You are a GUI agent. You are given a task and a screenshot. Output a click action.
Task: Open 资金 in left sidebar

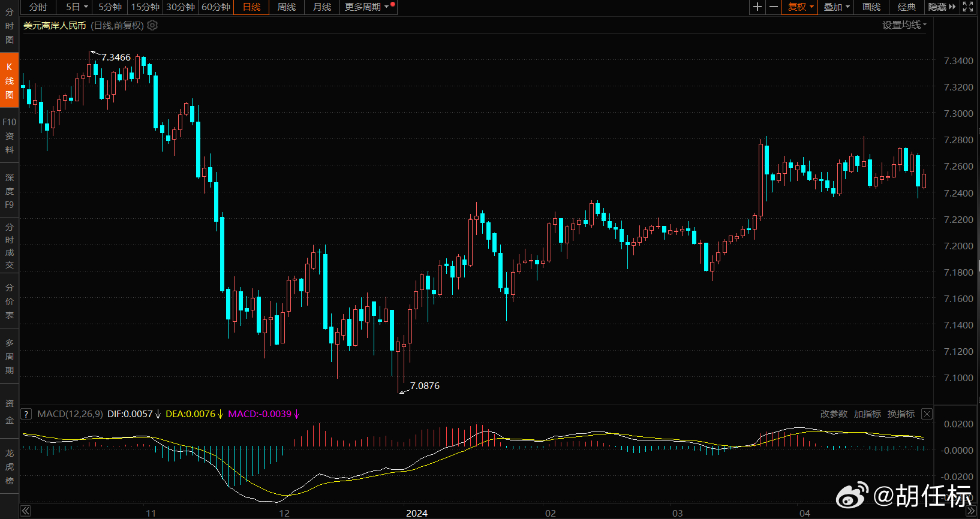point(10,411)
